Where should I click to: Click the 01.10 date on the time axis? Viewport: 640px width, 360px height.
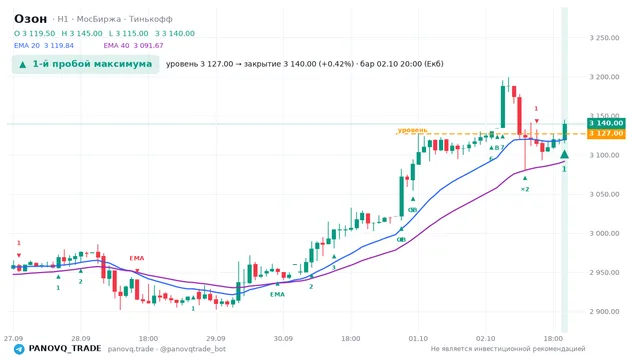click(418, 338)
